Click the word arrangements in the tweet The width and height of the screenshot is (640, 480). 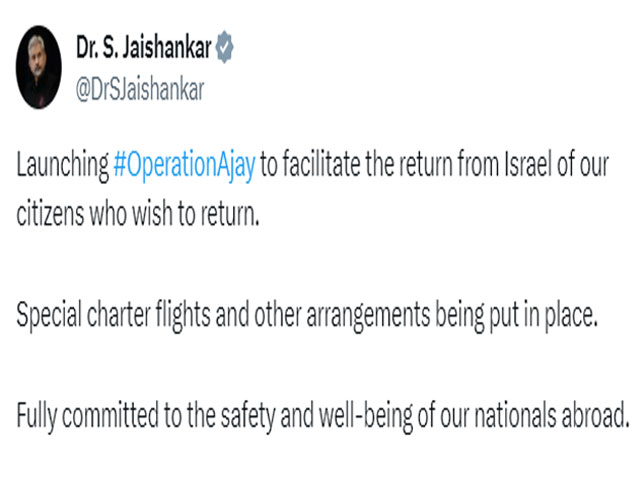(369, 316)
